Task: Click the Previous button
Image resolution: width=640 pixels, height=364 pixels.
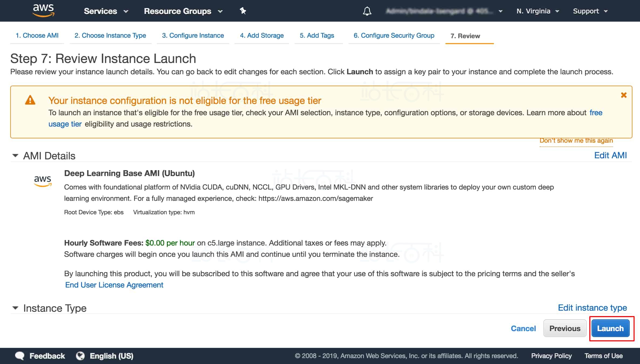Action: pyautogui.click(x=565, y=328)
